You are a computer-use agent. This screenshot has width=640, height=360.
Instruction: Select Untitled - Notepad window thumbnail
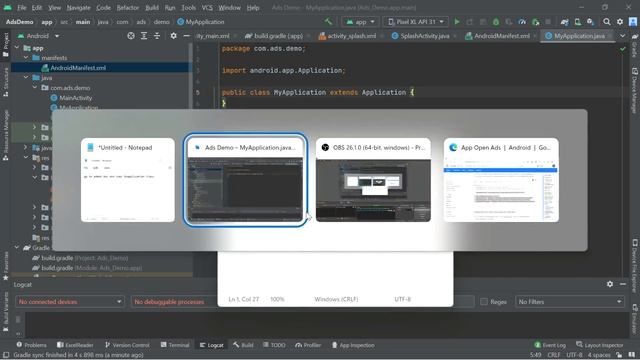click(x=128, y=180)
